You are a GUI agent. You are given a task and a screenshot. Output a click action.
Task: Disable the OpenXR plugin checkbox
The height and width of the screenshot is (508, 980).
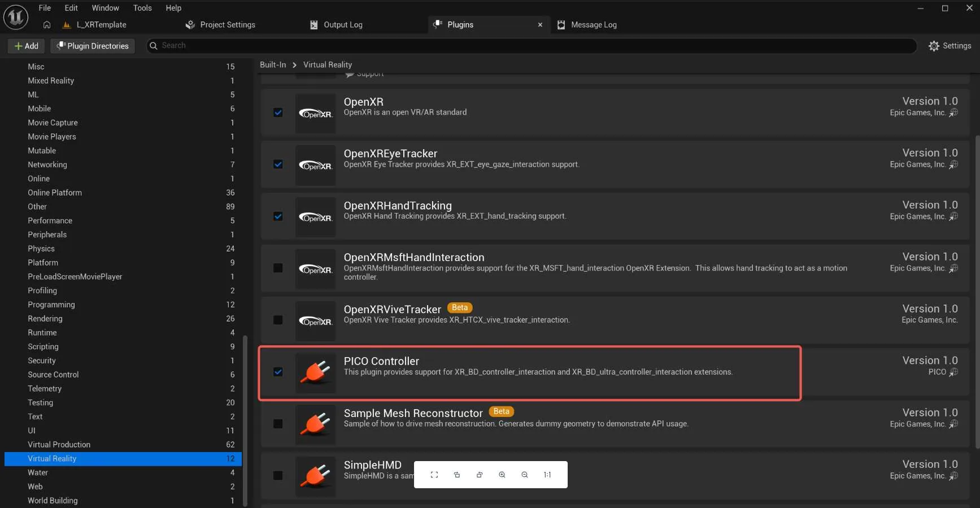[x=278, y=112]
